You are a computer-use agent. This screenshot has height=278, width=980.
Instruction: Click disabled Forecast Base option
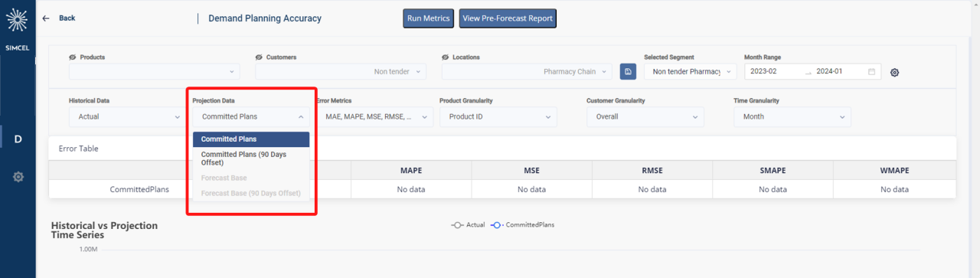251,178
